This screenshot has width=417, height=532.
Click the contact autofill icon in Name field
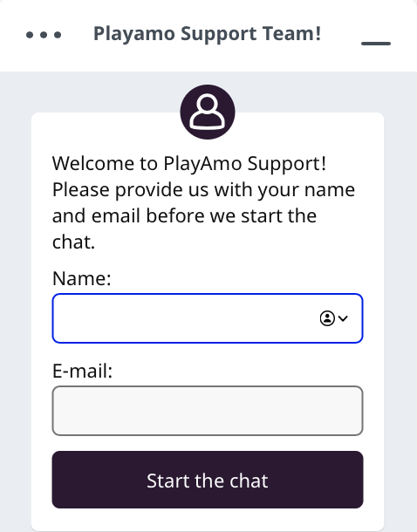coord(327,318)
